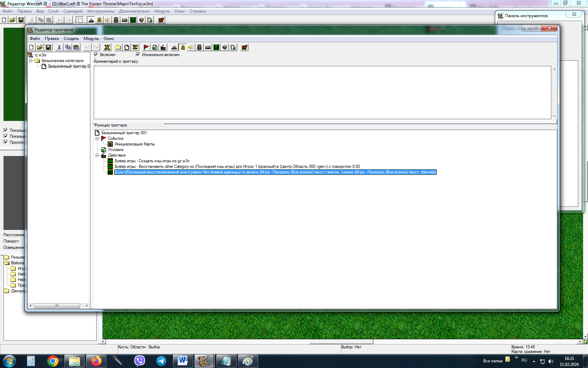
Task: Select the Условия node
Action: point(115,150)
